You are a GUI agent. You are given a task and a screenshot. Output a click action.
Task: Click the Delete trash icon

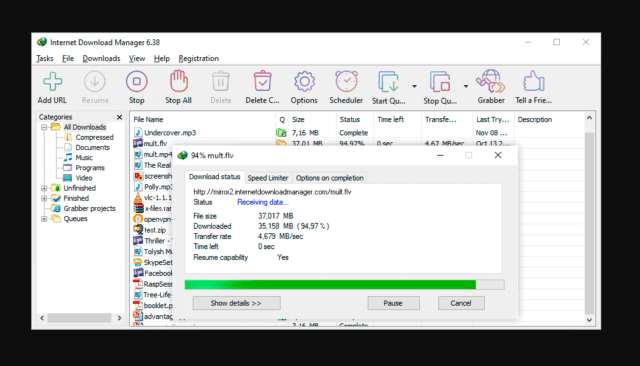click(x=220, y=81)
